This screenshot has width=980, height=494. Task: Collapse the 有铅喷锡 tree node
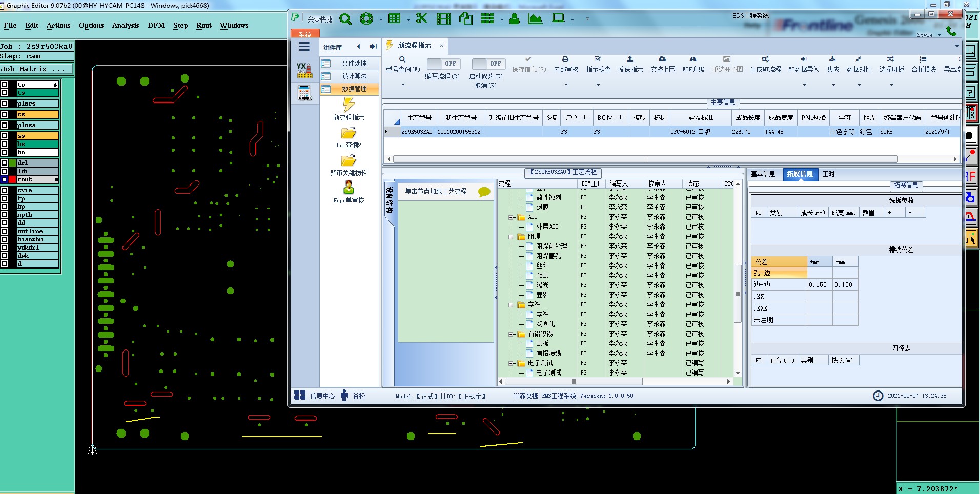[x=511, y=334]
